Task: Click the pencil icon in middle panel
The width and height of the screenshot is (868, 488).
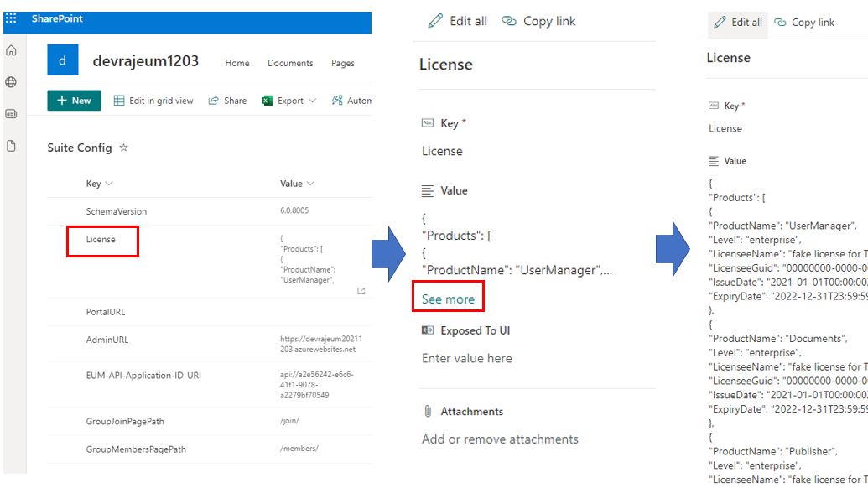Action: [x=435, y=21]
